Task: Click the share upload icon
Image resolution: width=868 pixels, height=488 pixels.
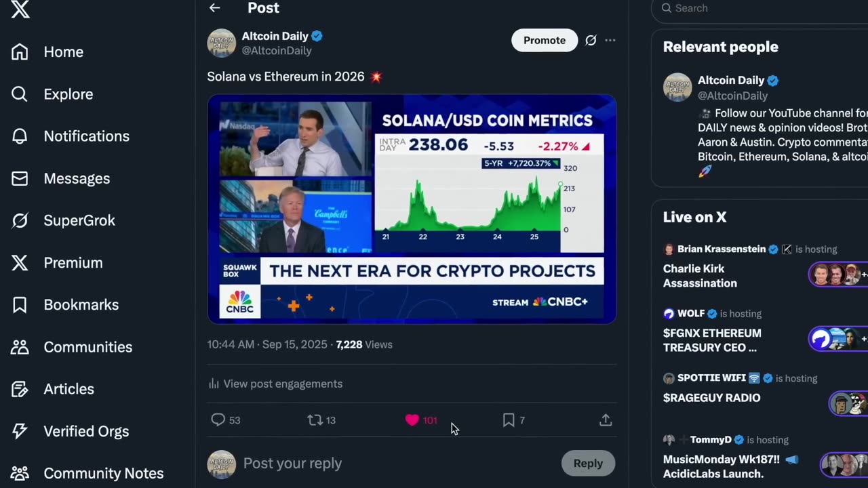Action: click(x=606, y=420)
